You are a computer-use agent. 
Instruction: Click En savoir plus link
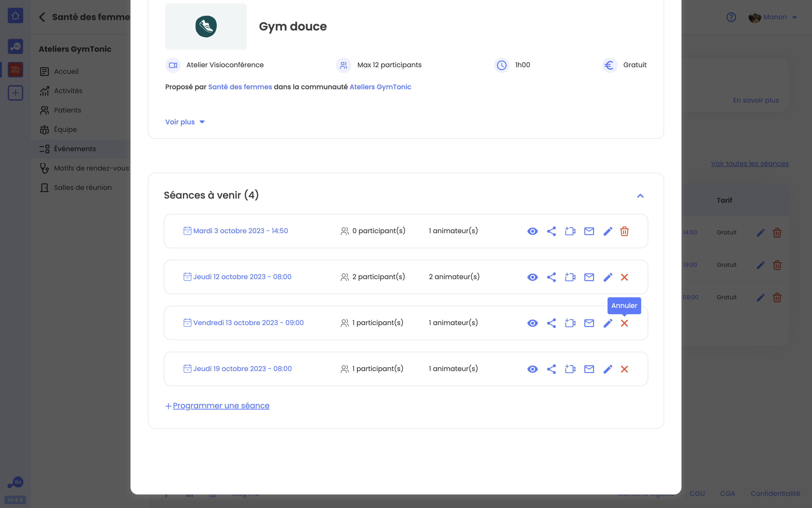click(x=756, y=100)
